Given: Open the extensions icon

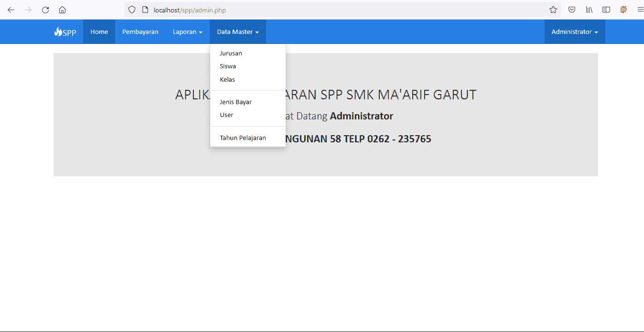Looking at the screenshot, I should [x=623, y=10].
